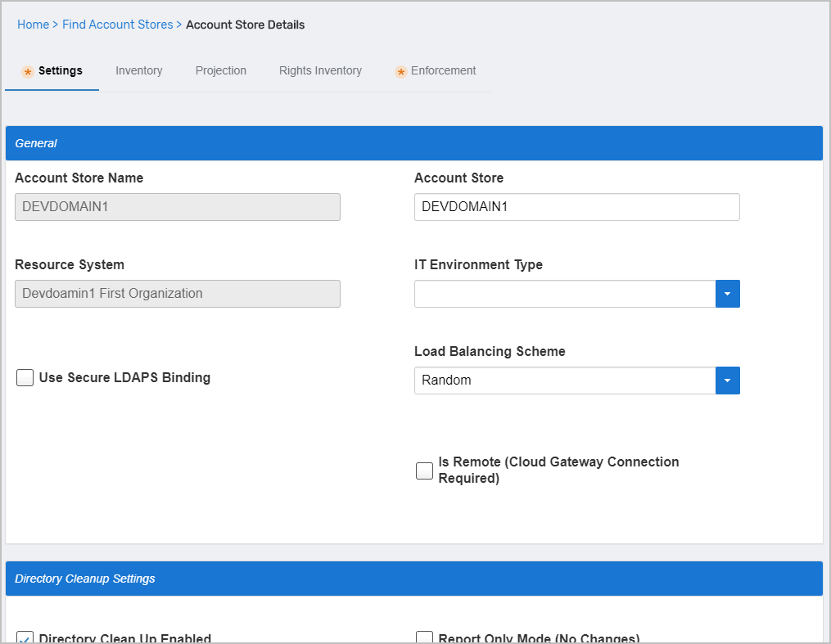This screenshot has width=831, height=644.
Task: Check the Is Remote cloud gateway option
Action: pos(424,471)
